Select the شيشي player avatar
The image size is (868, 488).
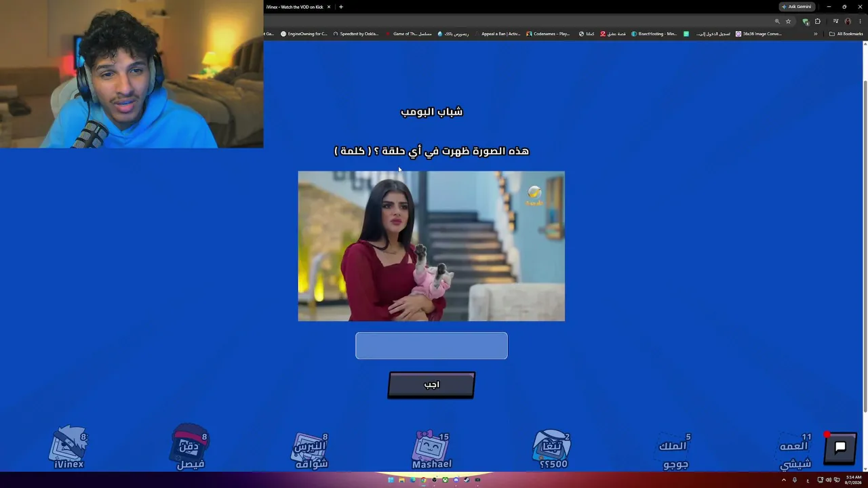[795, 451]
